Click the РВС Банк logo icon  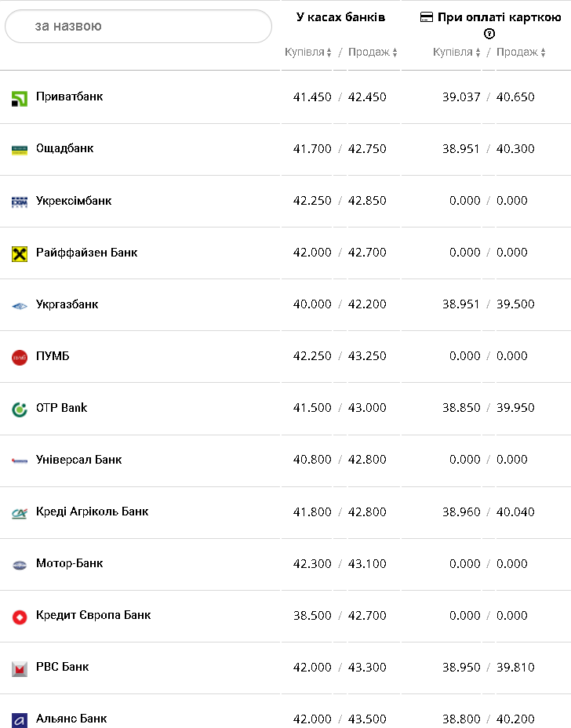(x=20, y=668)
